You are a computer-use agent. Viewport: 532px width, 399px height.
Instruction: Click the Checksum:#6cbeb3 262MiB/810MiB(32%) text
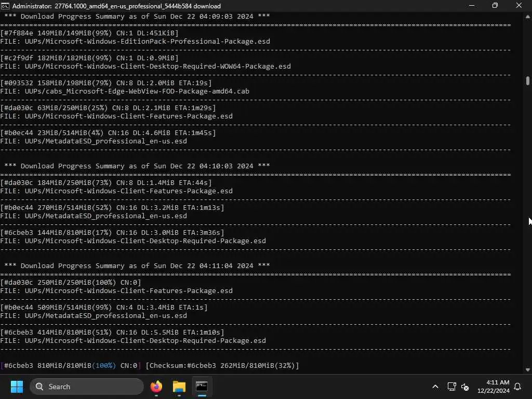[x=222, y=365]
